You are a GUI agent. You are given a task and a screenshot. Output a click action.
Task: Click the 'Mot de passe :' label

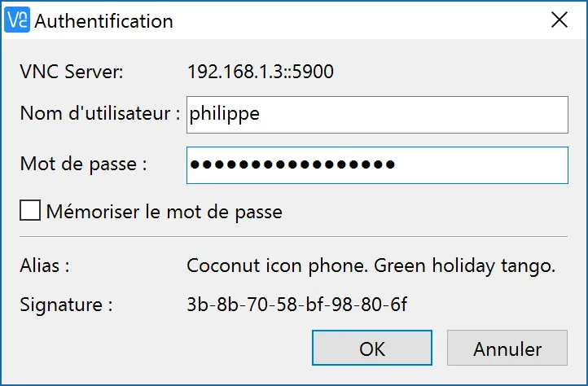83,164
